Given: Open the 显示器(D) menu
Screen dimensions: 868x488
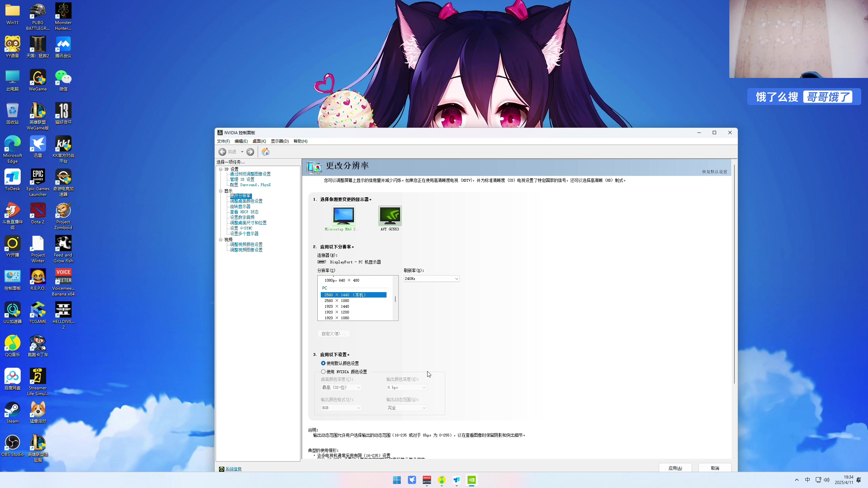Looking at the screenshot, I should pos(280,141).
